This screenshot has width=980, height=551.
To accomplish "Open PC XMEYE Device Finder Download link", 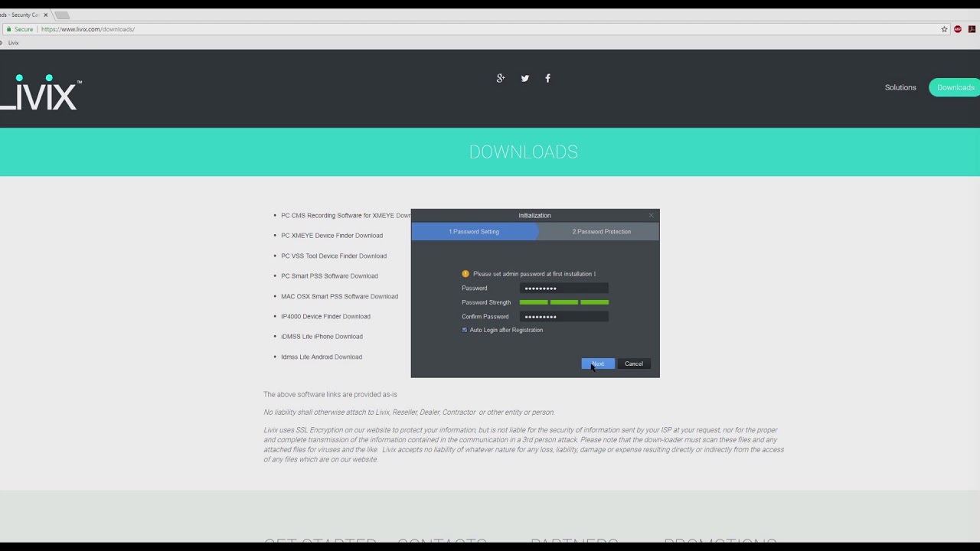I will click(332, 236).
